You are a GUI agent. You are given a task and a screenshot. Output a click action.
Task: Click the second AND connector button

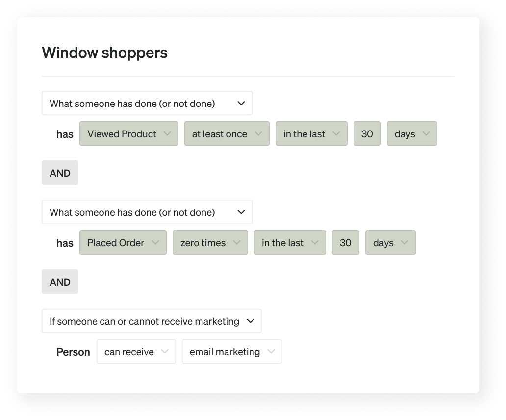60,282
